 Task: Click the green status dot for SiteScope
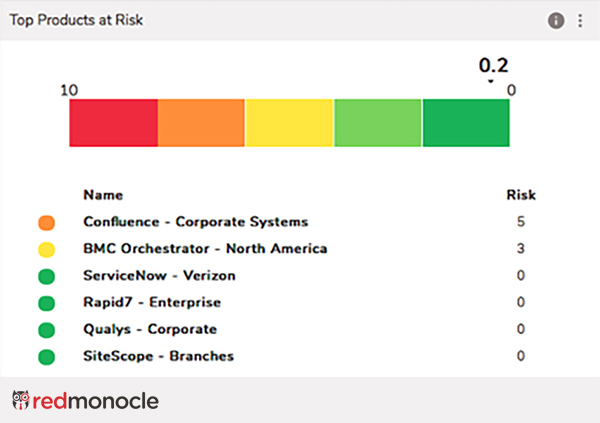[x=46, y=357]
